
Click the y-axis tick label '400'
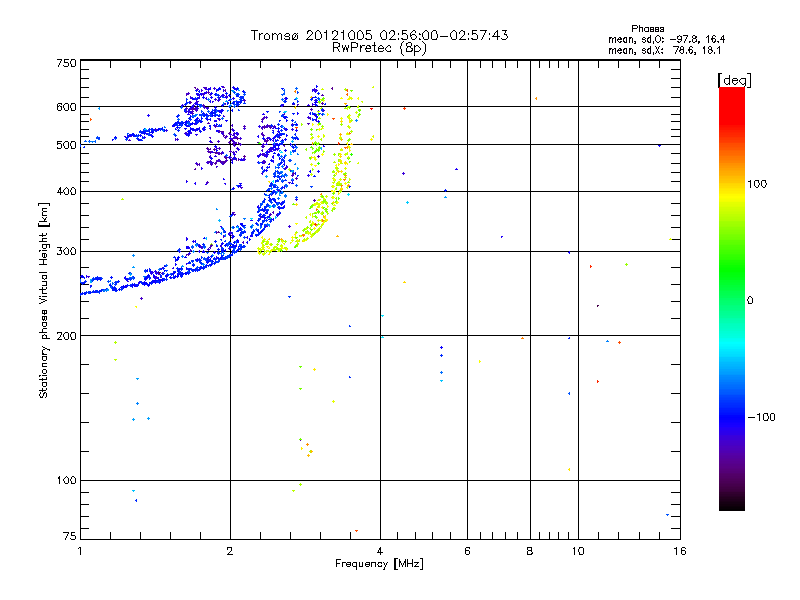tap(66, 192)
